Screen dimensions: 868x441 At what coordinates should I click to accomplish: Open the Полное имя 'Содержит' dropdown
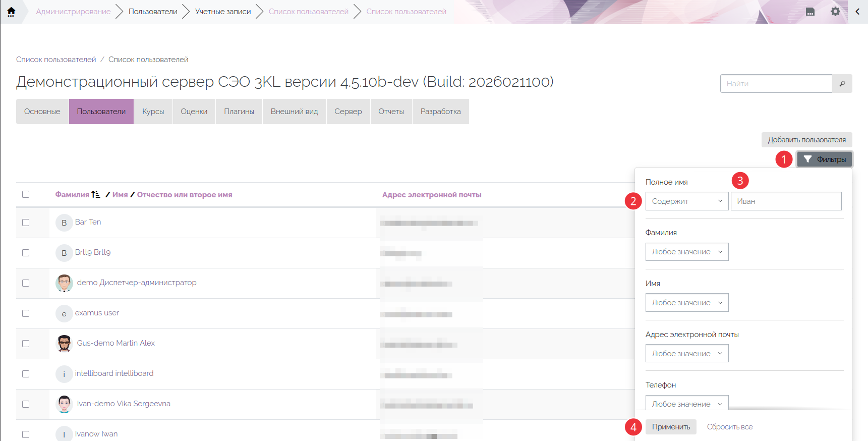tap(686, 201)
